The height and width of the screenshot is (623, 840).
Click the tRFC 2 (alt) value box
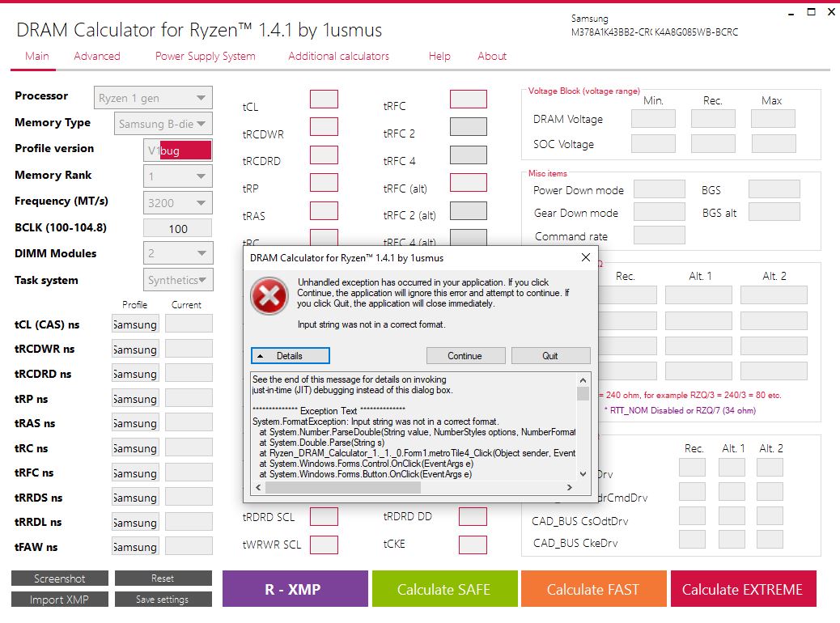(x=469, y=210)
